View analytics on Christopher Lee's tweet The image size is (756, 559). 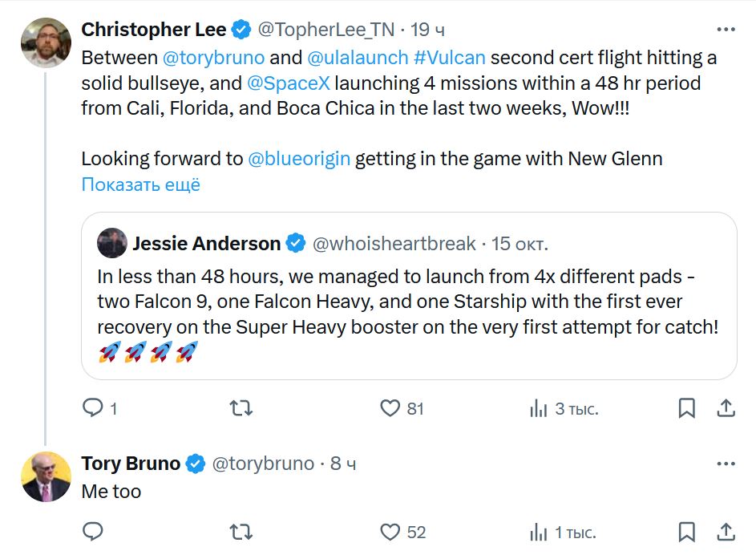pos(539,408)
